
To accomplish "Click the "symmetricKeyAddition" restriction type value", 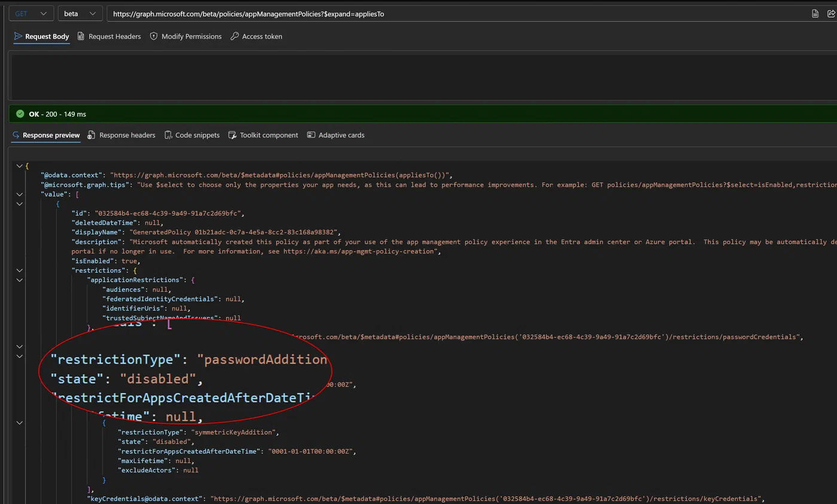I will pos(235,432).
